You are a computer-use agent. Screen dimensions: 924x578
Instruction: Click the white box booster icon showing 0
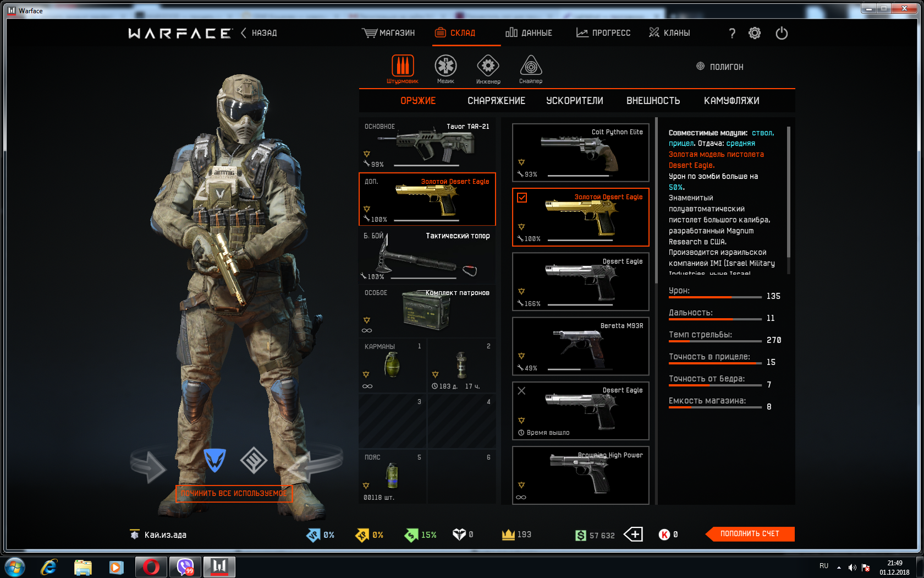(x=459, y=534)
